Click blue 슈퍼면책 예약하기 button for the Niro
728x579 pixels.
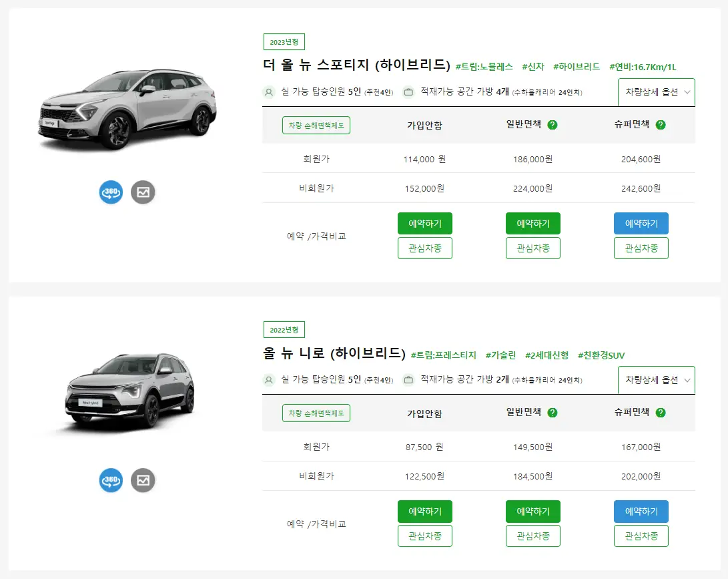tap(641, 511)
